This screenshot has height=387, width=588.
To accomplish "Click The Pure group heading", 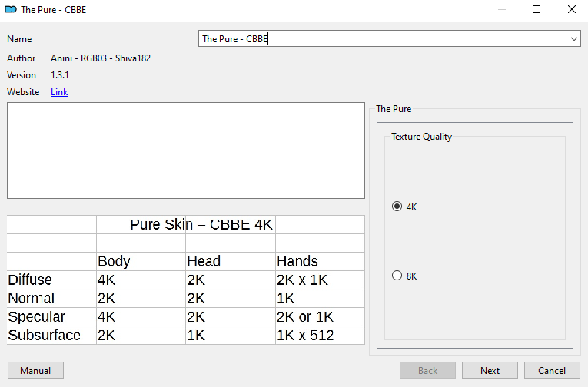I will coord(394,108).
